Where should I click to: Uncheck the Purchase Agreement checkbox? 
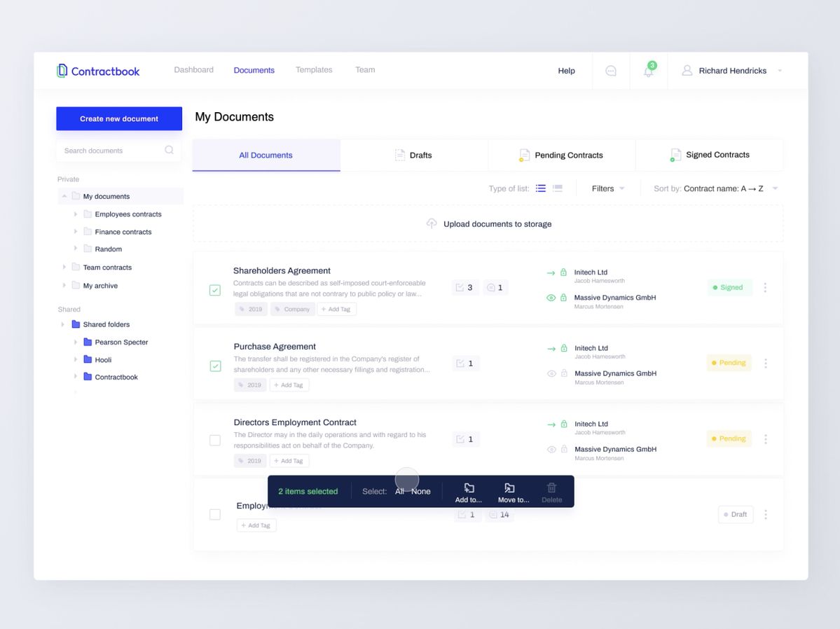[x=215, y=366]
